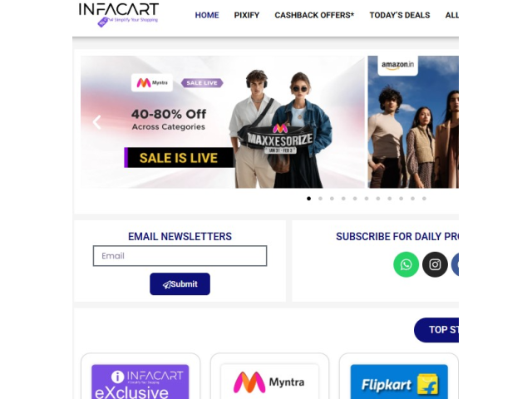532x399 pixels.
Task: Open CASHBACK OFFERS* menu item
Action: [x=314, y=15]
